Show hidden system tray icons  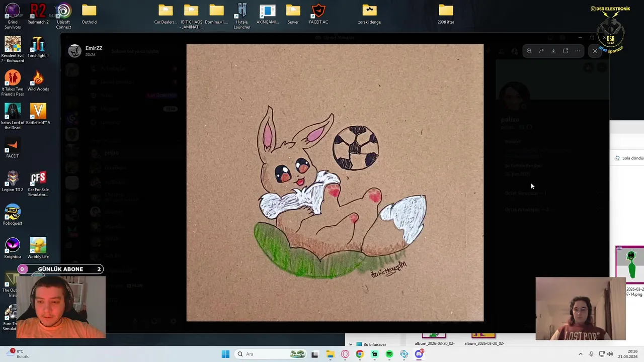click(580, 354)
